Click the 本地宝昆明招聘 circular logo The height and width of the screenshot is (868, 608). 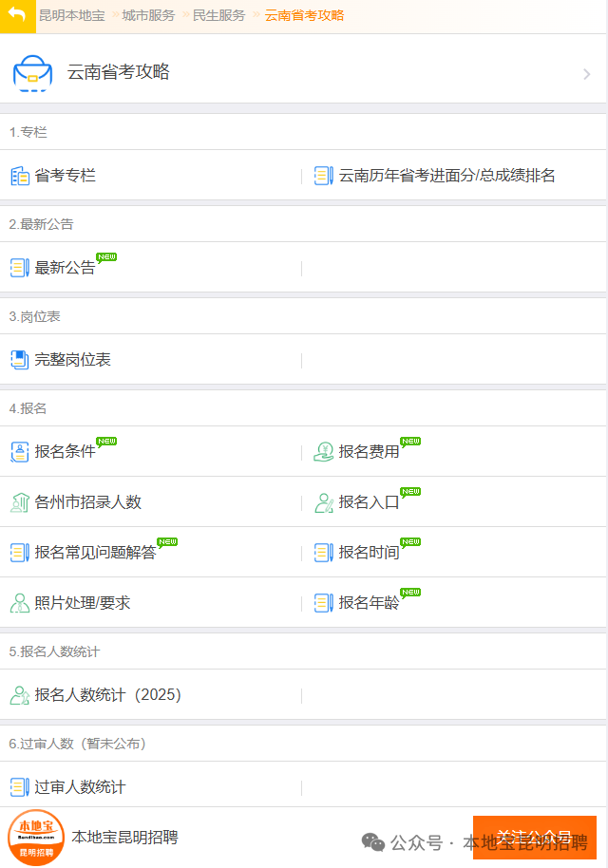(34, 838)
